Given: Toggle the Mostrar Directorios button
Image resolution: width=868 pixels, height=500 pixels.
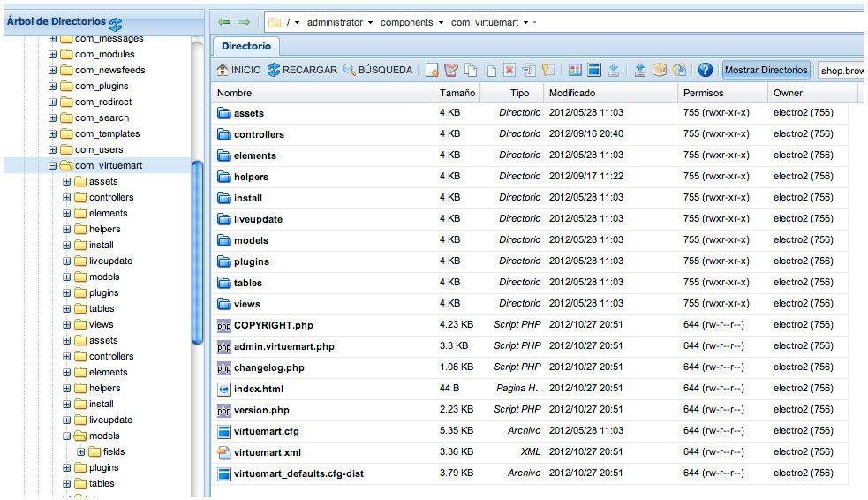Looking at the screenshot, I should [766, 70].
